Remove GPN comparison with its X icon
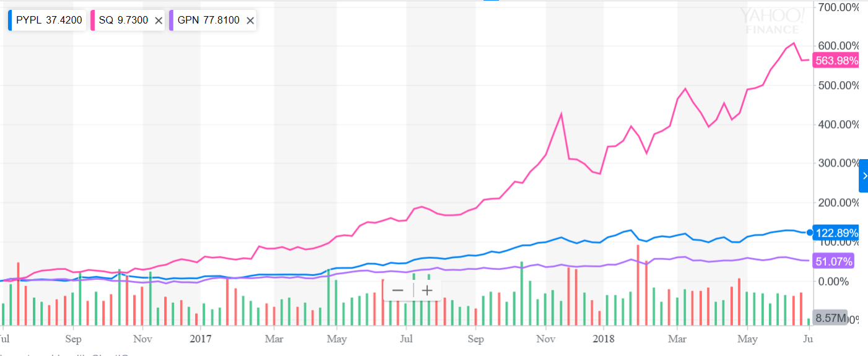The height and width of the screenshot is (356, 868). (250, 20)
